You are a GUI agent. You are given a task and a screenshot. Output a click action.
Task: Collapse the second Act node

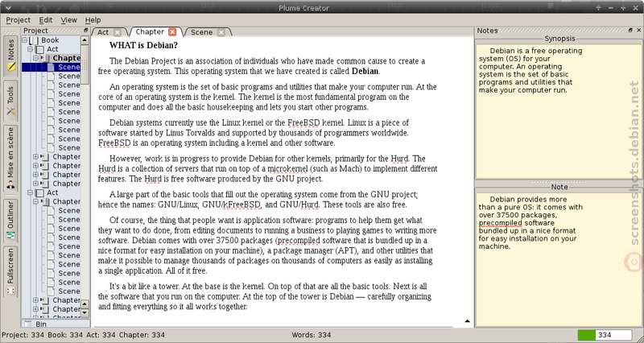(x=30, y=192)
